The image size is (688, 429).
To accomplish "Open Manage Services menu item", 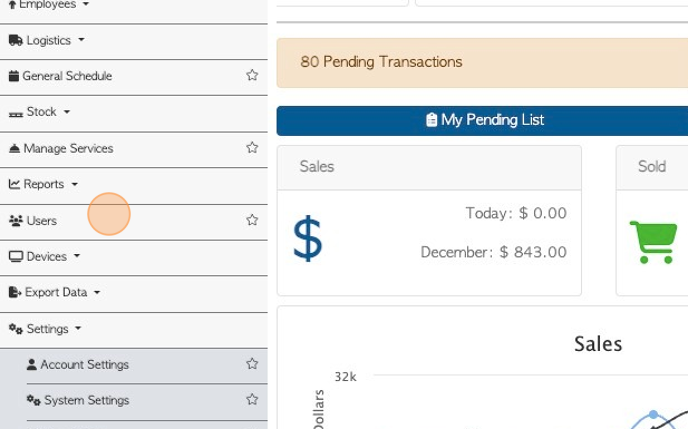I will click(68, 149).
